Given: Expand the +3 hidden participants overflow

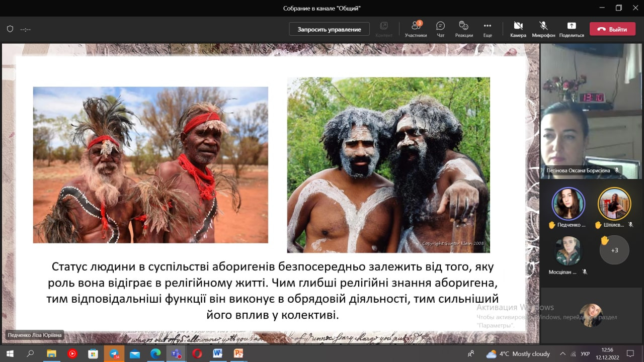Looking at the screenshot, I should coord(614,250).
